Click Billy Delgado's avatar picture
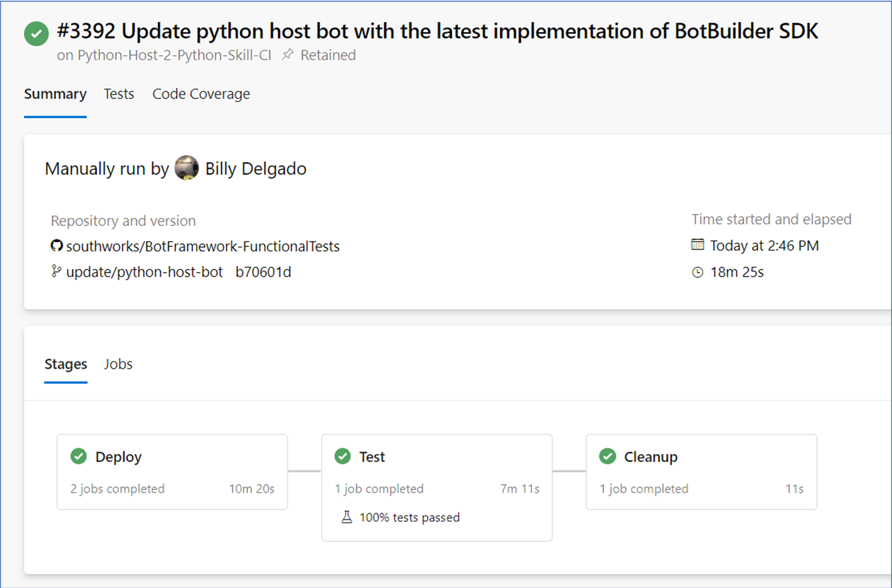Image resolution: width=892 pixels, height=588 pixels. coord(187,169)
